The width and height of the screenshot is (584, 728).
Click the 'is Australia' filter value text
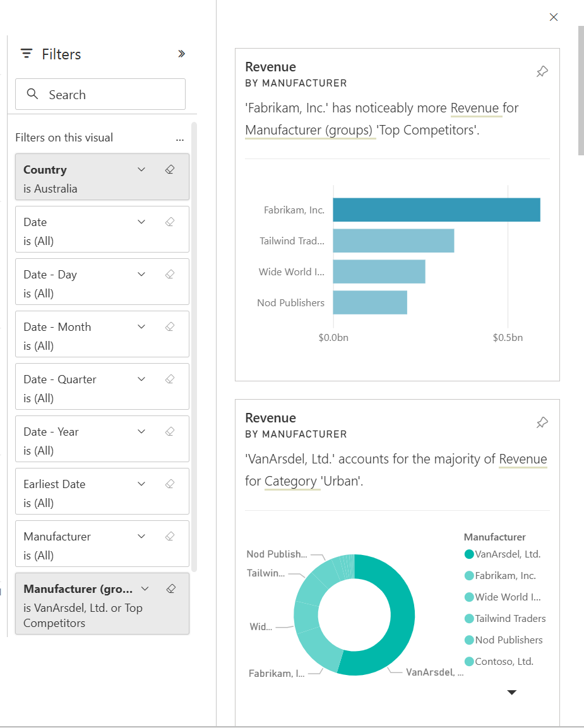click(50, 189)
